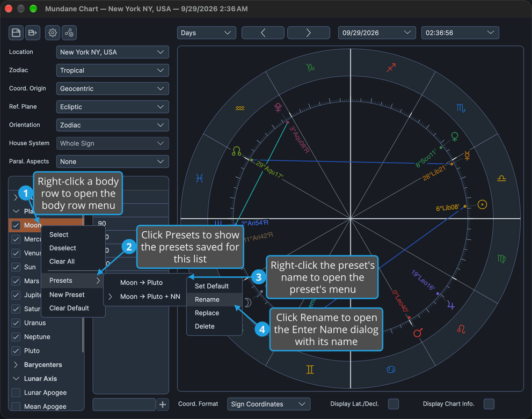Uncheck the Sun checkbox
This screenshot has width=532, height=419.
tap(16, 267)
